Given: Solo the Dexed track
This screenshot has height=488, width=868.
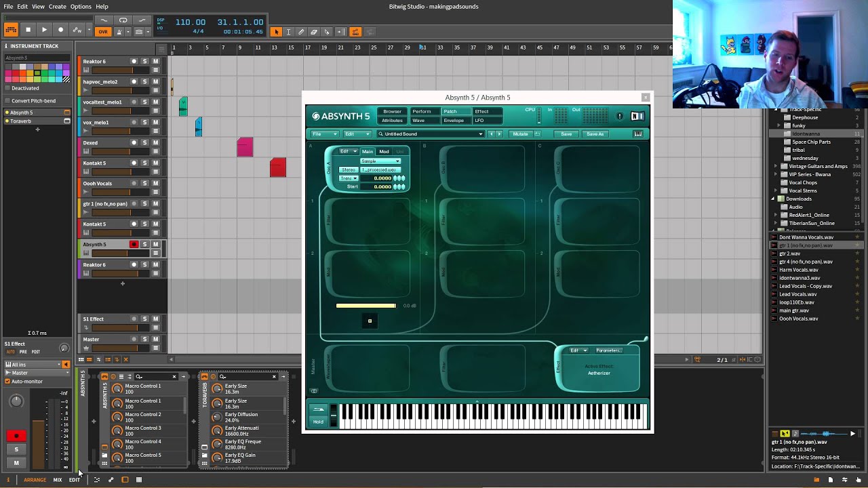Looking at the screenshot, I should click(144, 142).
